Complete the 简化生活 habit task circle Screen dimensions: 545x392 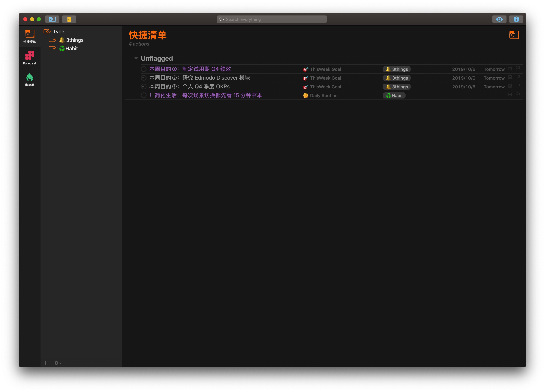click(x=144, y=95)
